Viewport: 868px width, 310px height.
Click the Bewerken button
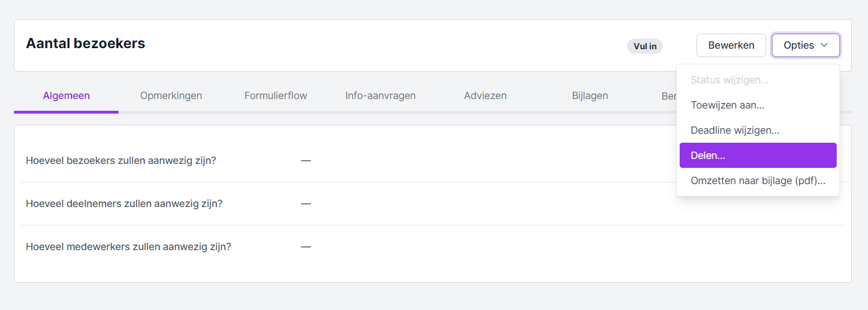(x=731, y=45)
